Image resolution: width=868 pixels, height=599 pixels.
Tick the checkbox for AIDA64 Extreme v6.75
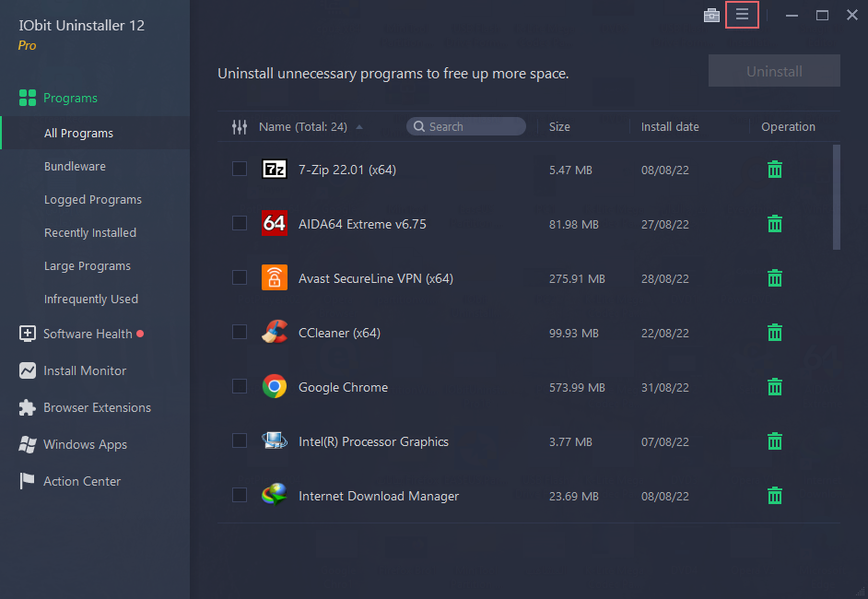click(x=240, y=223)
